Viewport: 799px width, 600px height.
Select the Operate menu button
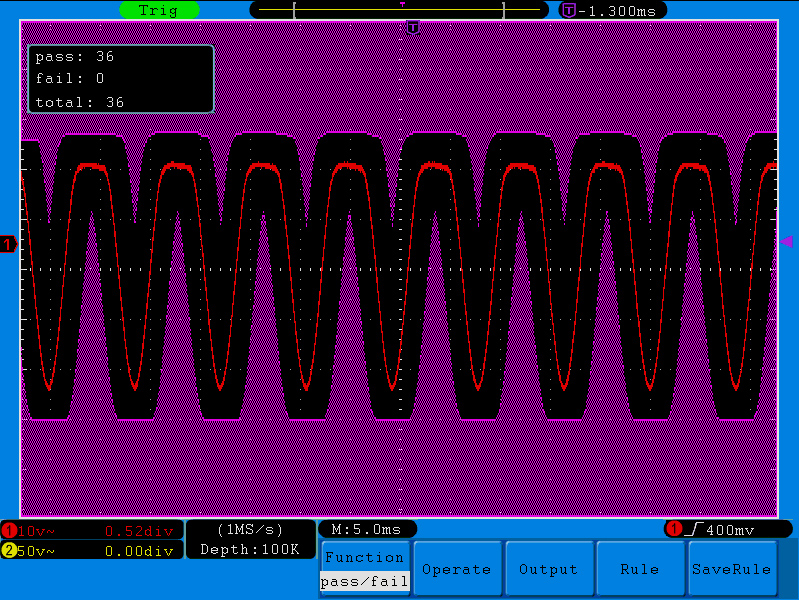457,568
